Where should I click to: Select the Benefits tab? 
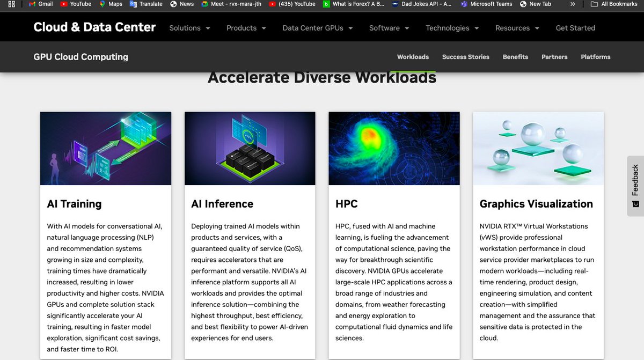click(515, 57)
